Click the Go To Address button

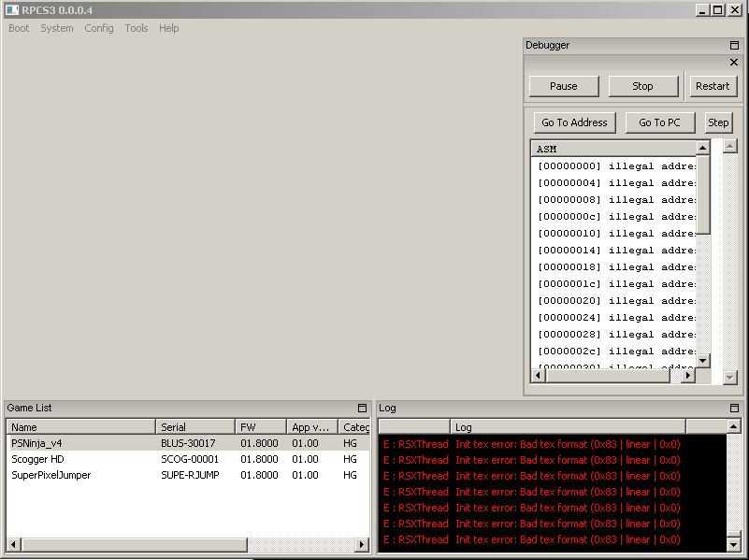tap(574, 122)
